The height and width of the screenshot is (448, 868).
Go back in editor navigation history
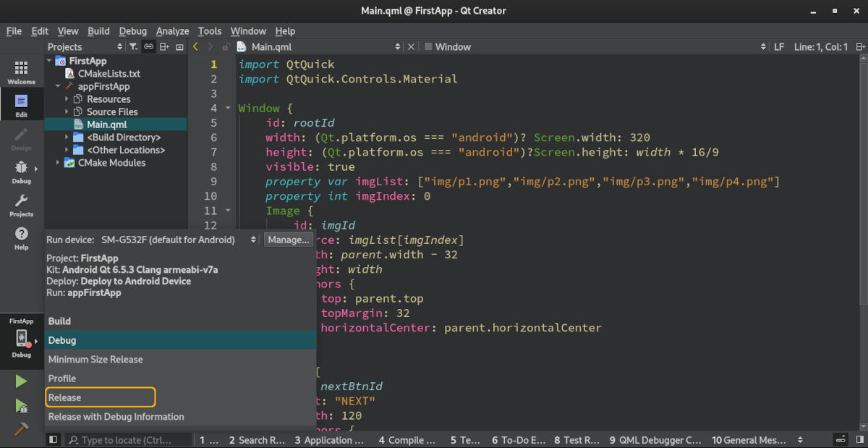pyautogui.click(x=195, y=46)
